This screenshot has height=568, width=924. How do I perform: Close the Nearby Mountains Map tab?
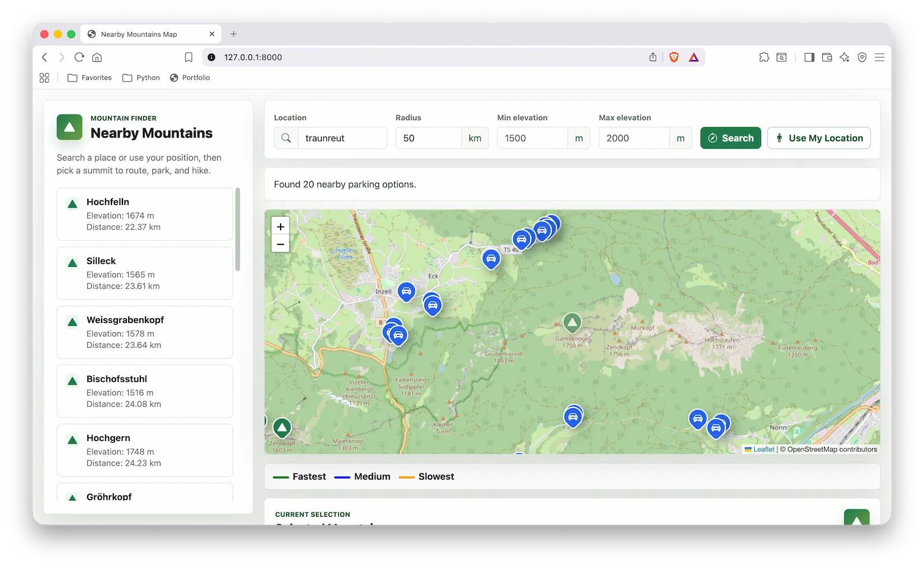212,34
